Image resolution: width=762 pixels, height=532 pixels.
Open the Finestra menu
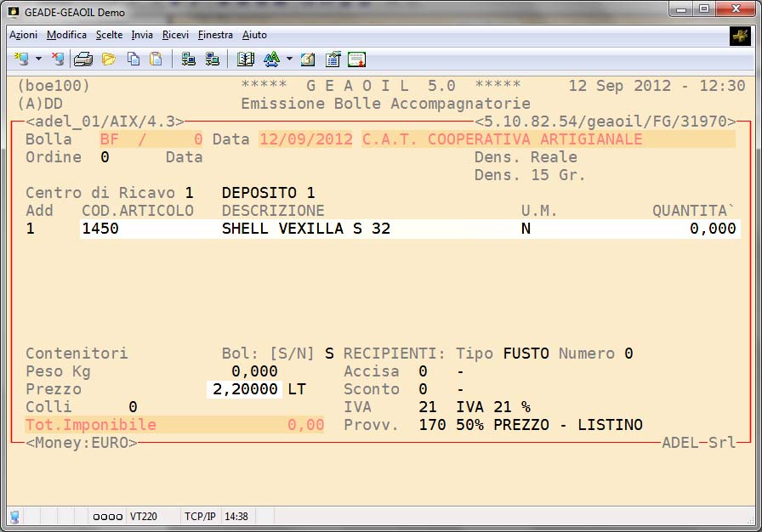215,35
